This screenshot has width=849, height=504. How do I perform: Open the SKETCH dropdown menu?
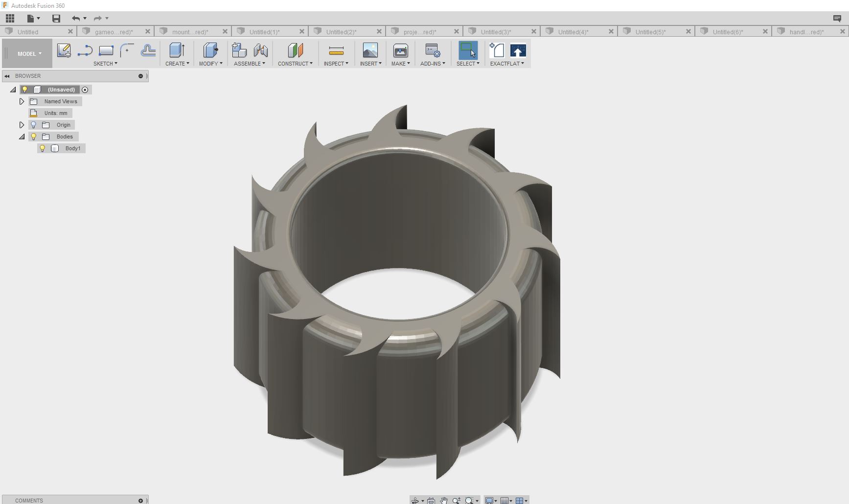pos(105,64)
